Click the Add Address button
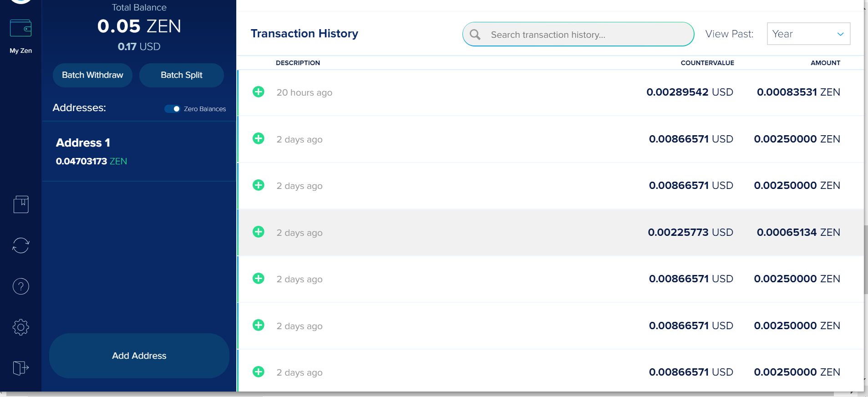This screenshot has height=397, width=868. pyautogui.click(x=139, y=356)
